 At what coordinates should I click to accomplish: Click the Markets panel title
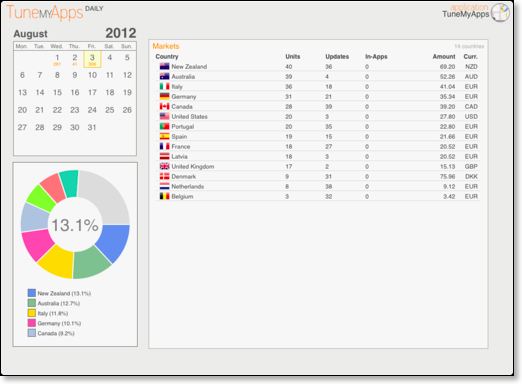click(166, 46)
